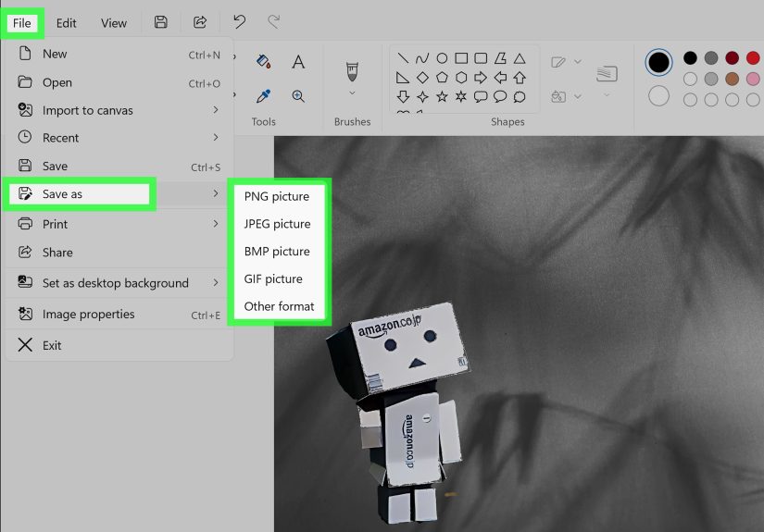Click the share icon in title bar

200,22
